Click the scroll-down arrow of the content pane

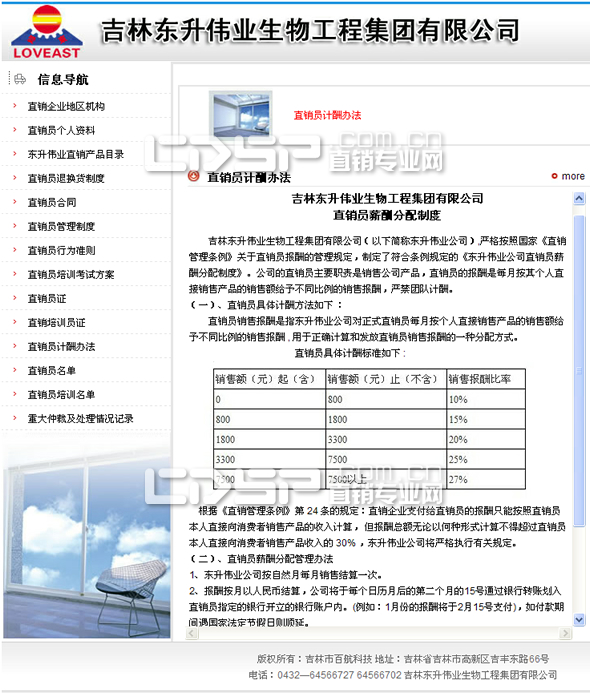click(579, 620)
